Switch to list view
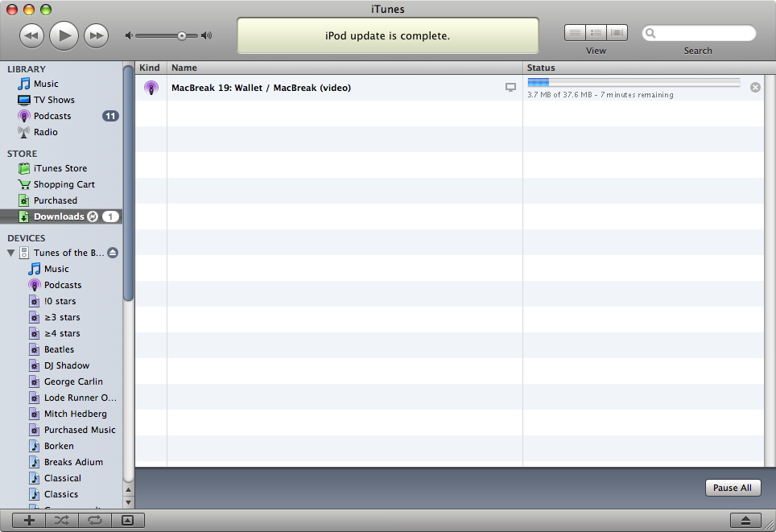776x532 pixels. (x=575, y=33)
